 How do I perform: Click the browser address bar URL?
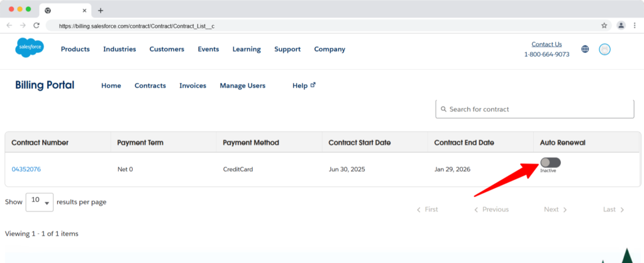[136, 26]
